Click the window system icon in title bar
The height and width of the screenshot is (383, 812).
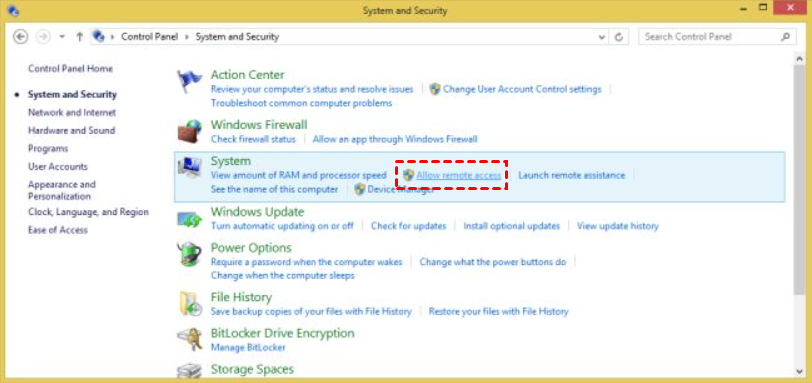point(14,10)
